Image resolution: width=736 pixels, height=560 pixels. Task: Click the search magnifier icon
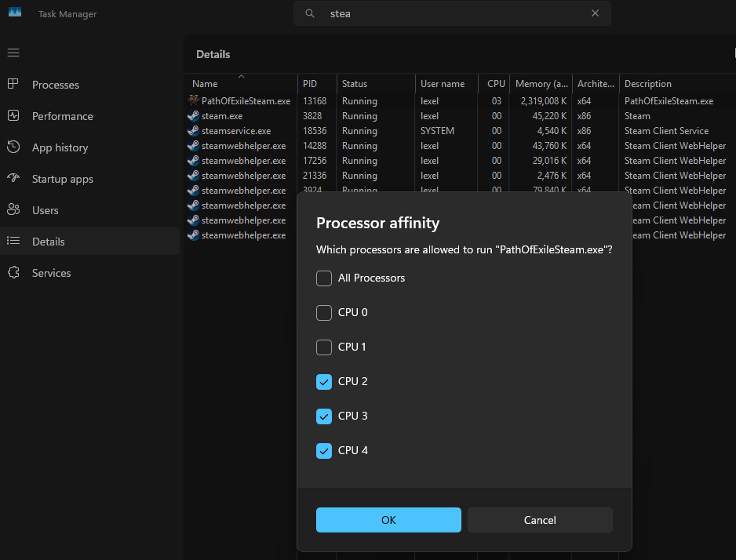click(x=310, y=13)
